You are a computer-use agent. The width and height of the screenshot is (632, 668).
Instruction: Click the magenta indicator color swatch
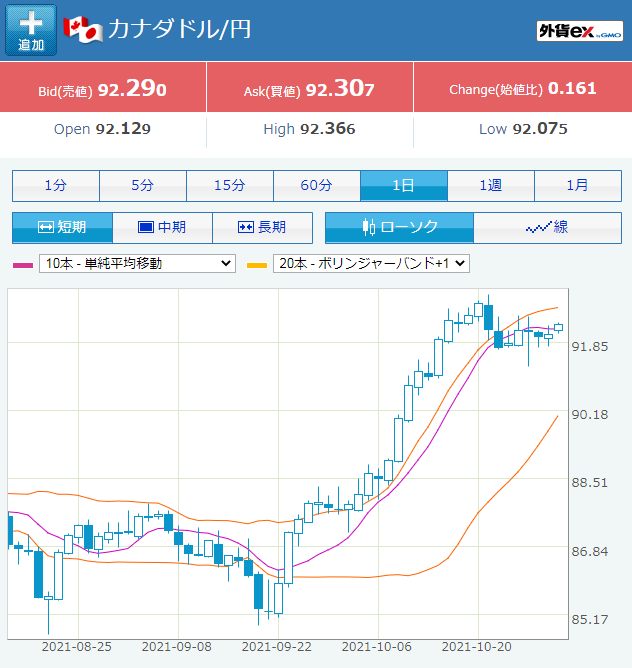(23, 265)
